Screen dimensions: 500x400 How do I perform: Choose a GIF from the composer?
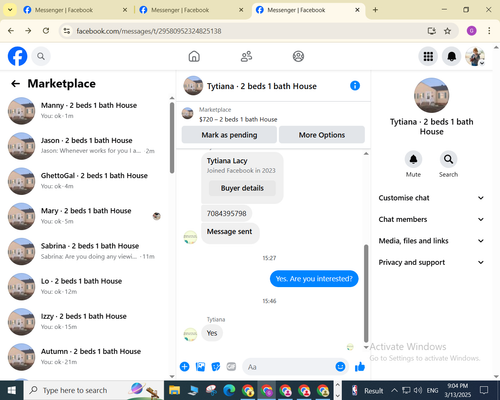231,367
